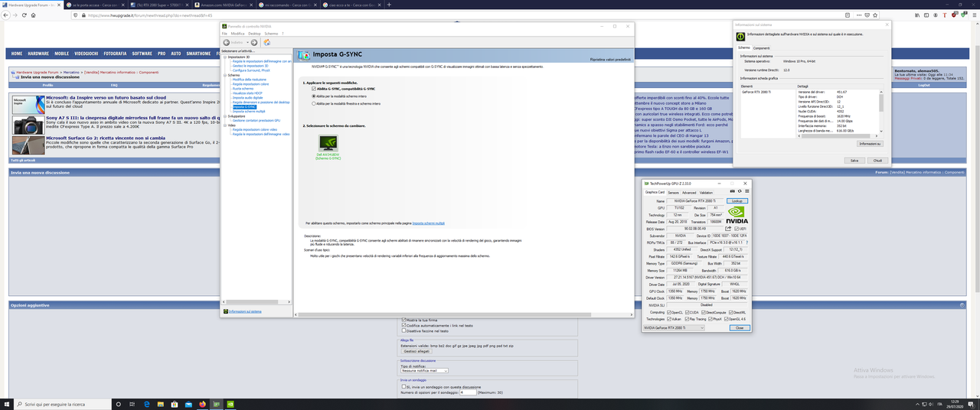Click Windows Start button
Screen dimensions: 980x410
coord(6,403)
